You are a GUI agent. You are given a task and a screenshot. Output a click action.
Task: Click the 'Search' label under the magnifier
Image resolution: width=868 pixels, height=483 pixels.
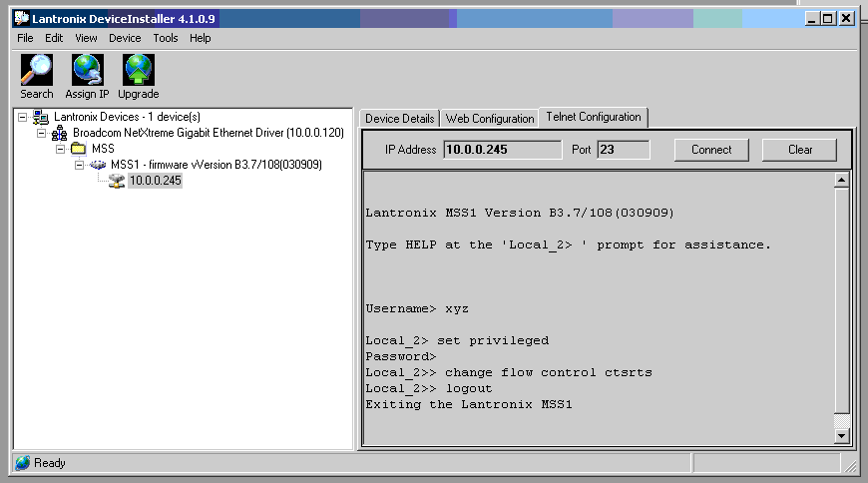[x=37, y=94]
